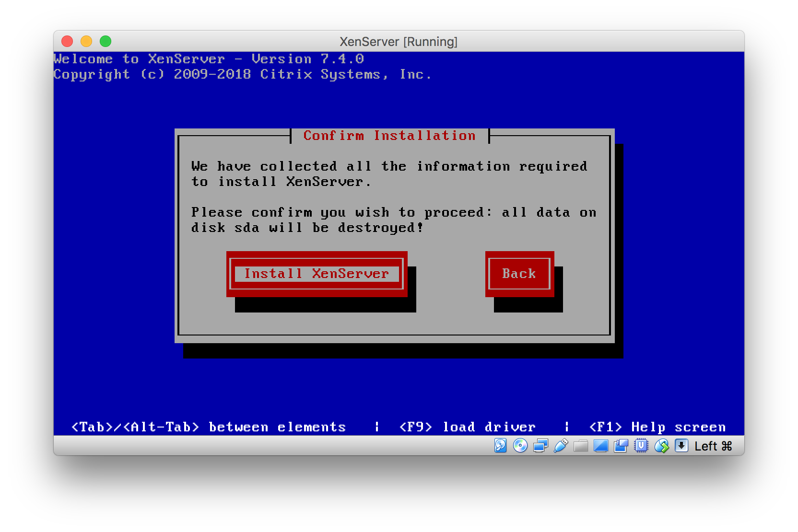Choose the Install XenServer button

click(317, 274)
